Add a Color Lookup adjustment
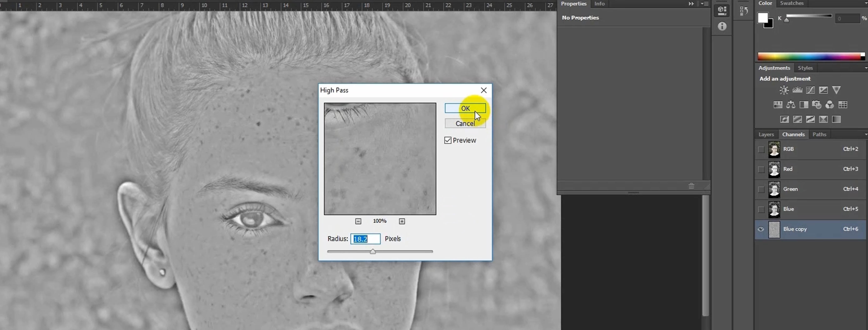Image resolution: width=868 pixels, height=330 pixels. 843,105
